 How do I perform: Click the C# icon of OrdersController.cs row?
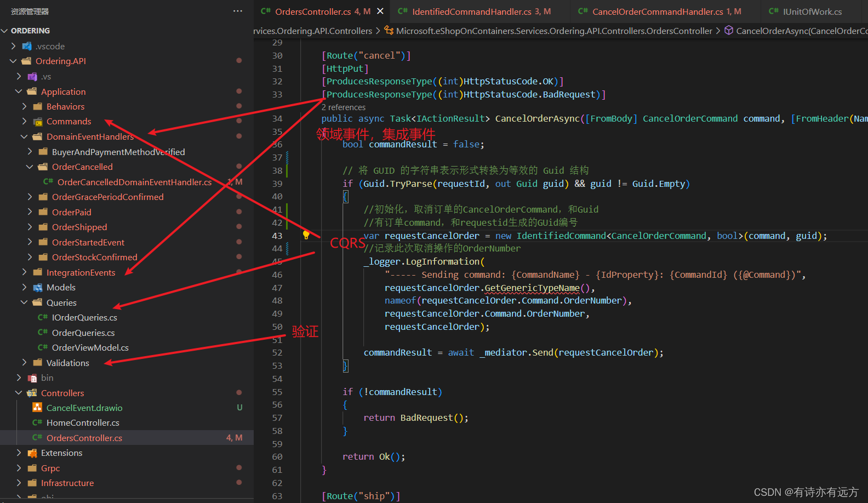[37, 438]
